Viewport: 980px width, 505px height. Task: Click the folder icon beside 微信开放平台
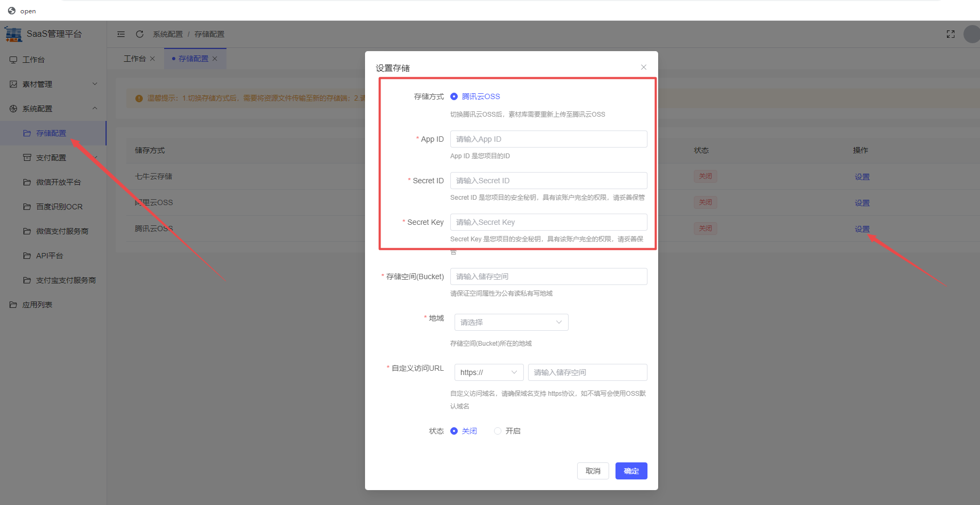pyautogui.click(x=27, y=182)
